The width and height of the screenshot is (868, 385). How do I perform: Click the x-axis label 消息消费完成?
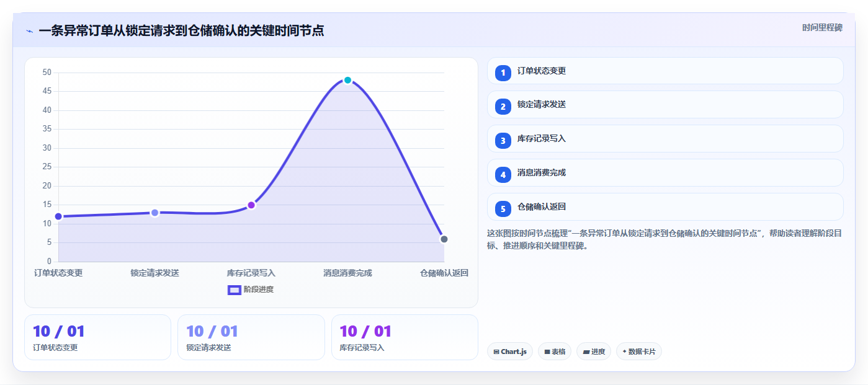point(347,273)
